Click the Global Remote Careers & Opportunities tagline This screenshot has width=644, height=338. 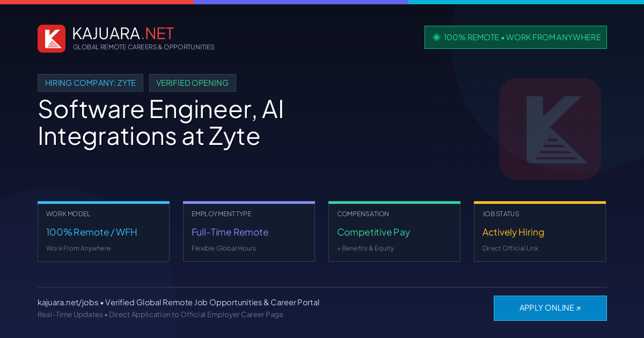[144, 47]
